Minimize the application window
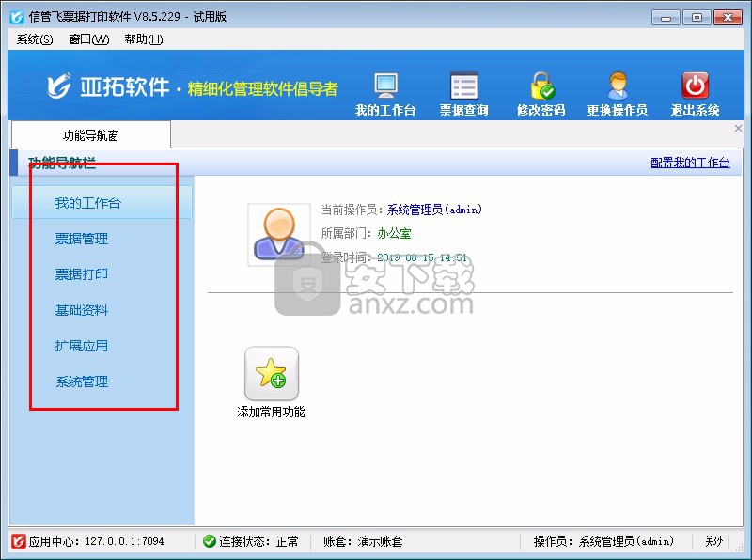This screenshot has height=560, width=752. (666, 18)
